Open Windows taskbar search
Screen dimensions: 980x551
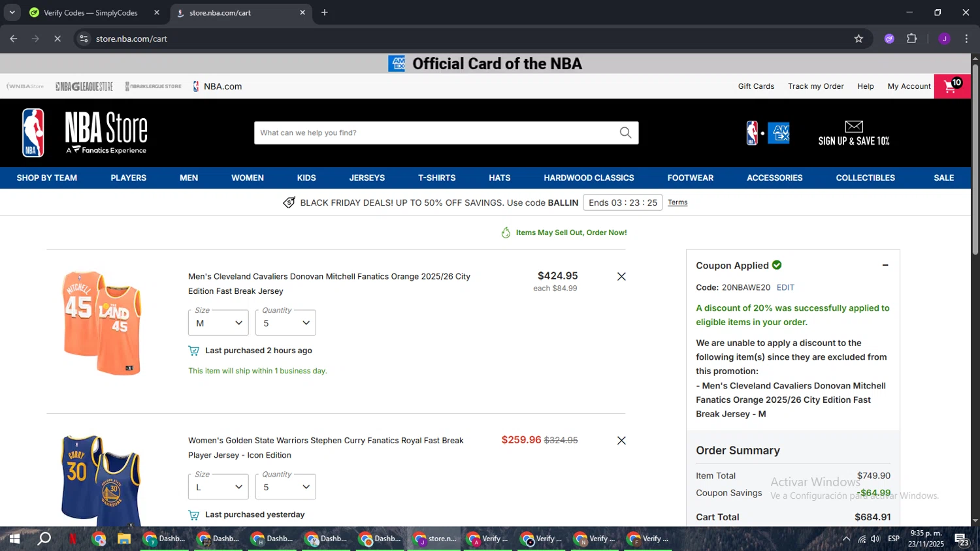pos(44,539)
